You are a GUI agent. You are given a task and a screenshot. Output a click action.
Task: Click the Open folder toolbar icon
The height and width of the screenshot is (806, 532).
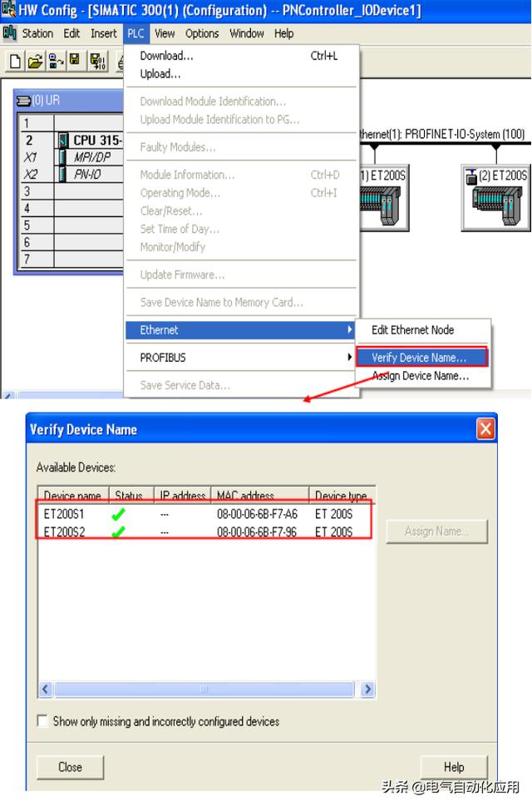pyautogui.click(x=35, y=62)
